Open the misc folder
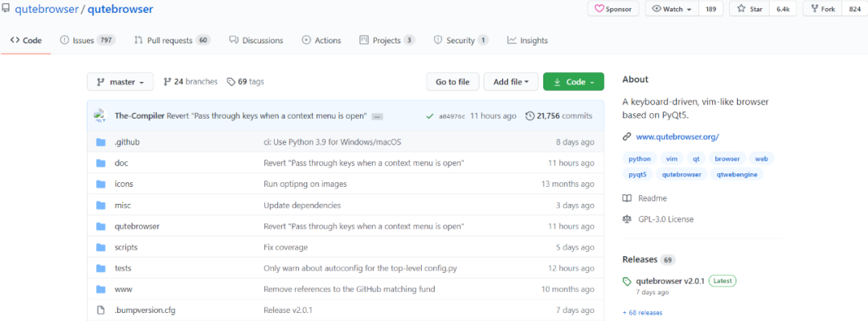Viewport: 868px width, 321px height. pos(122,205)
